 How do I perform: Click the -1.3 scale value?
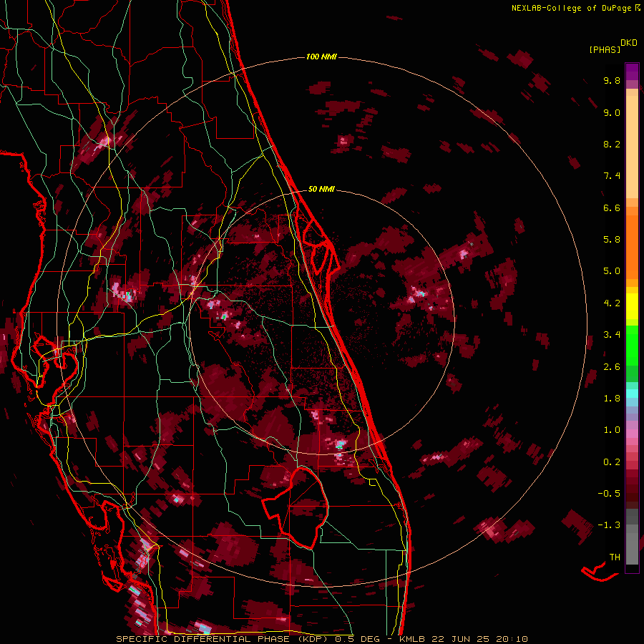pyautogui.click(x=609, y=525)
